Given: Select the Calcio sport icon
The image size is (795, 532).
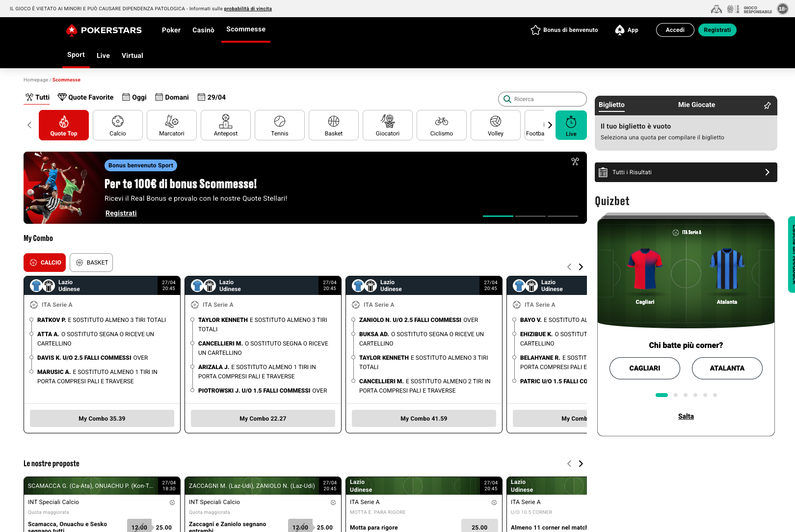Looking at the screenshot, I should tap(118, 125).
